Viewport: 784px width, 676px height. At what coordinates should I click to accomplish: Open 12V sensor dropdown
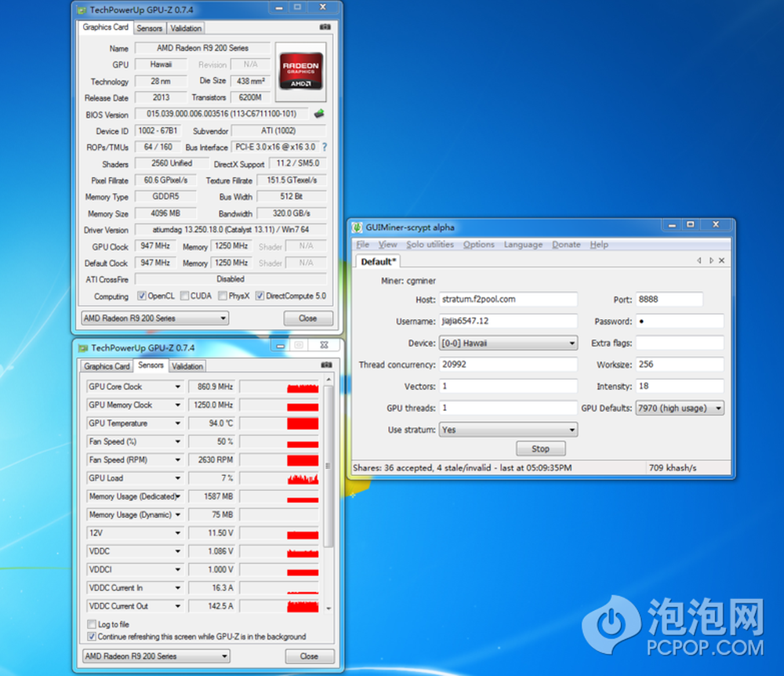pos(177,533)
